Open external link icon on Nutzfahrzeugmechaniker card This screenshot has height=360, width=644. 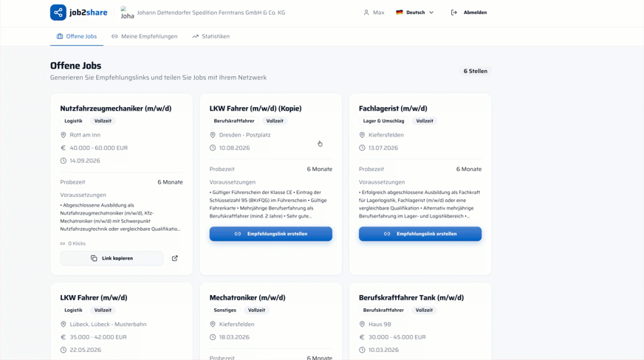click(174, 258)
